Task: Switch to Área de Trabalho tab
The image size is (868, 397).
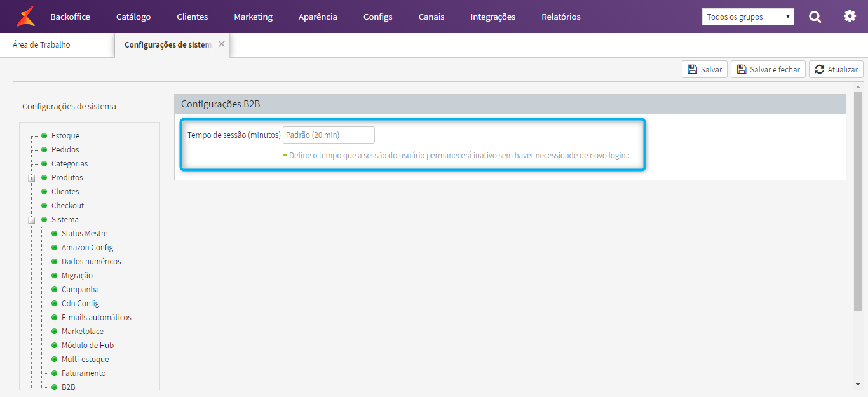Action: pos(41,45)
